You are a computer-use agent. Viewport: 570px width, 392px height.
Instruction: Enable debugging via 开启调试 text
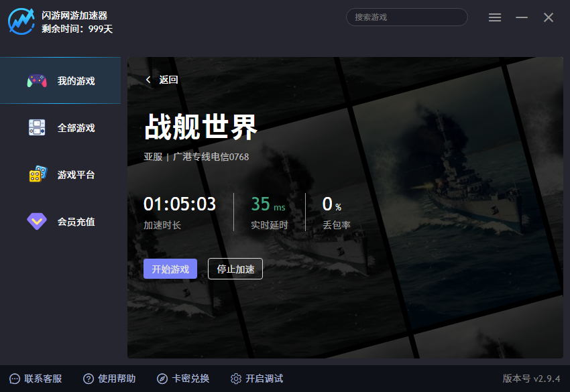(x=264, y=379)
